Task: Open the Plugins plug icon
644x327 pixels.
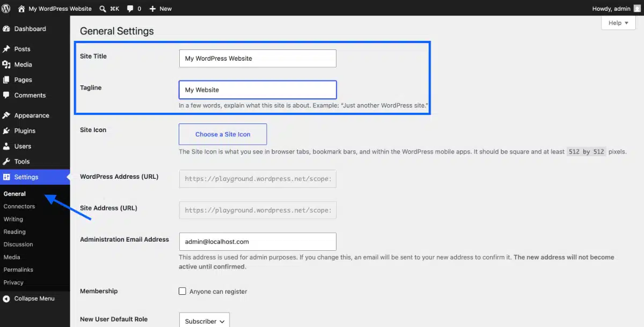Action: (x=6, y=130)
